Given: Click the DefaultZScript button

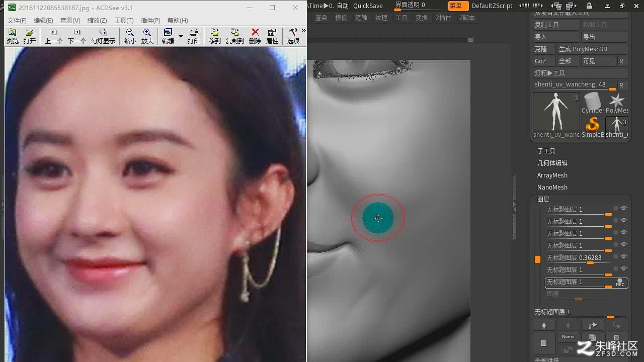Looking at the screenshot, I should point(492,6).
